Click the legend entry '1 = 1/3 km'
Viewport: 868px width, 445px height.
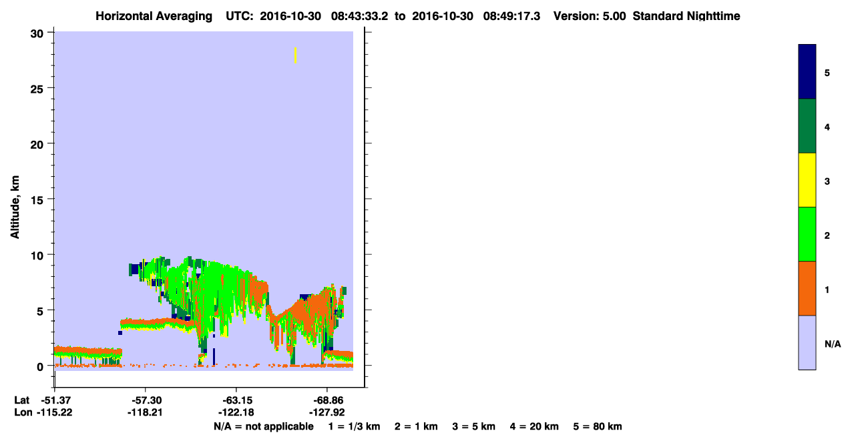pos(355,426)
